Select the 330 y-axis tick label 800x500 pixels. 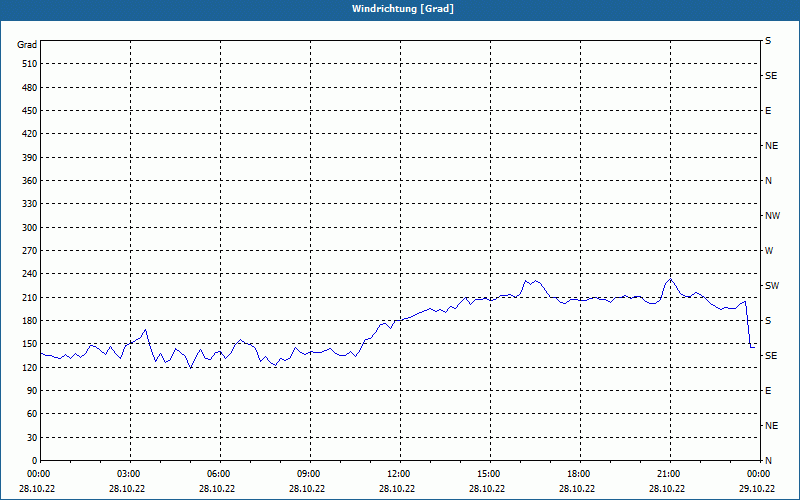30,204
